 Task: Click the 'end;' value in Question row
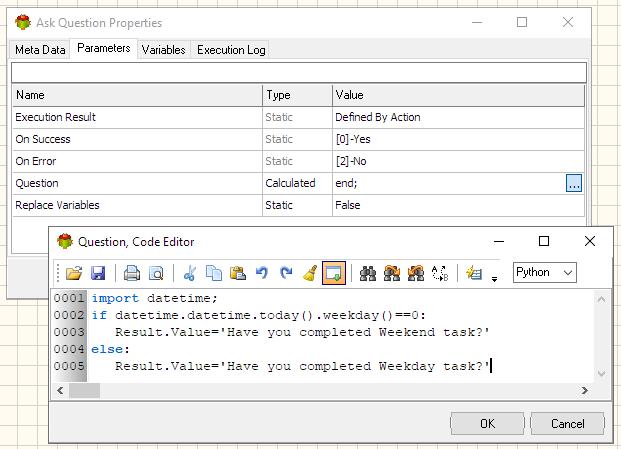(x=346, y=183)
